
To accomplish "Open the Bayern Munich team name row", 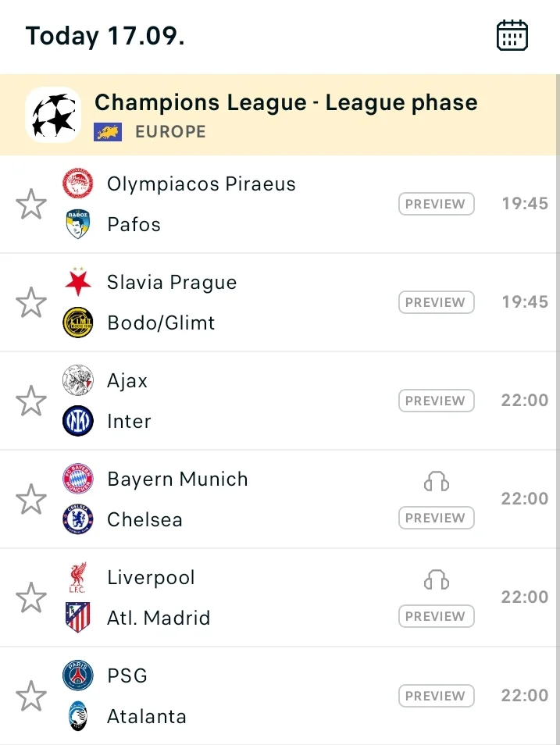I will click(178, 479).
